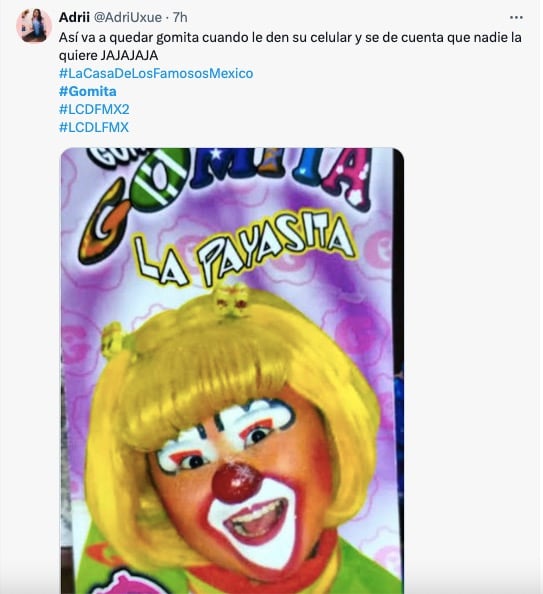Click the #LCDLFMX hashtag
Viewport: 543px width, 594px height.
point(94,127)
